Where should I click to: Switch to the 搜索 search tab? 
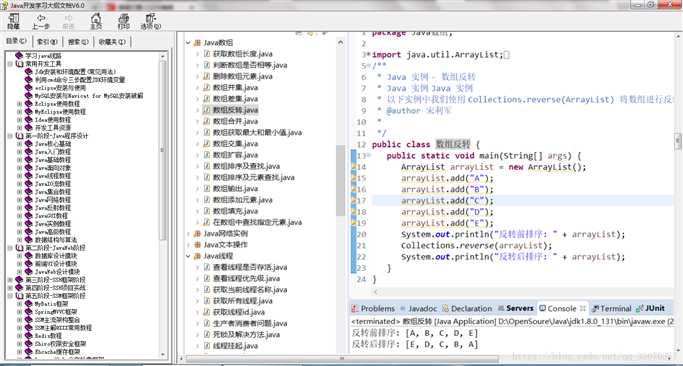click(78, 42)
